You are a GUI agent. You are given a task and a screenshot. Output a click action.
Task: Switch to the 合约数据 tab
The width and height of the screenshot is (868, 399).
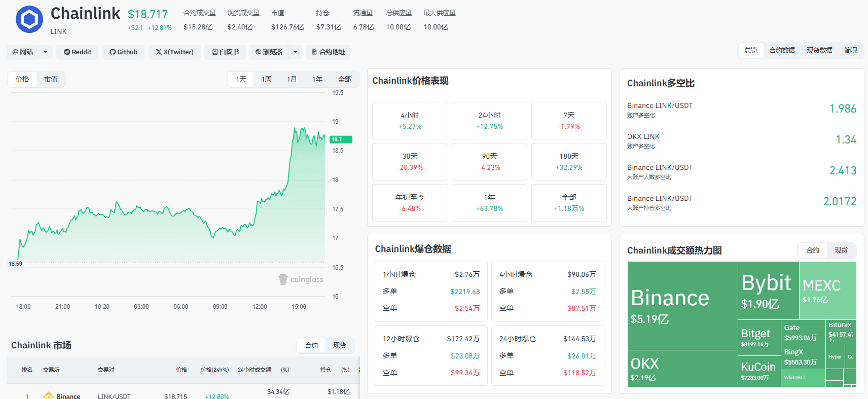[x=782, y=50]
